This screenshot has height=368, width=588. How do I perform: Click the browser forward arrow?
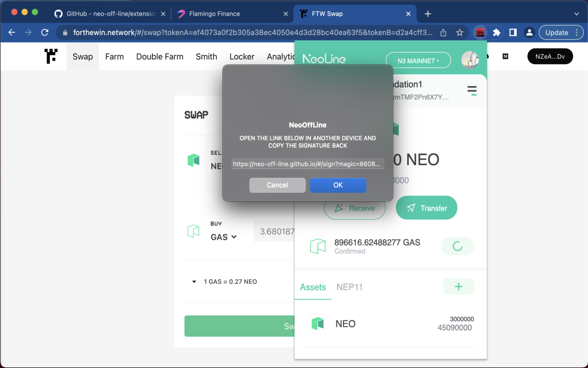click(x=28, y=33)
